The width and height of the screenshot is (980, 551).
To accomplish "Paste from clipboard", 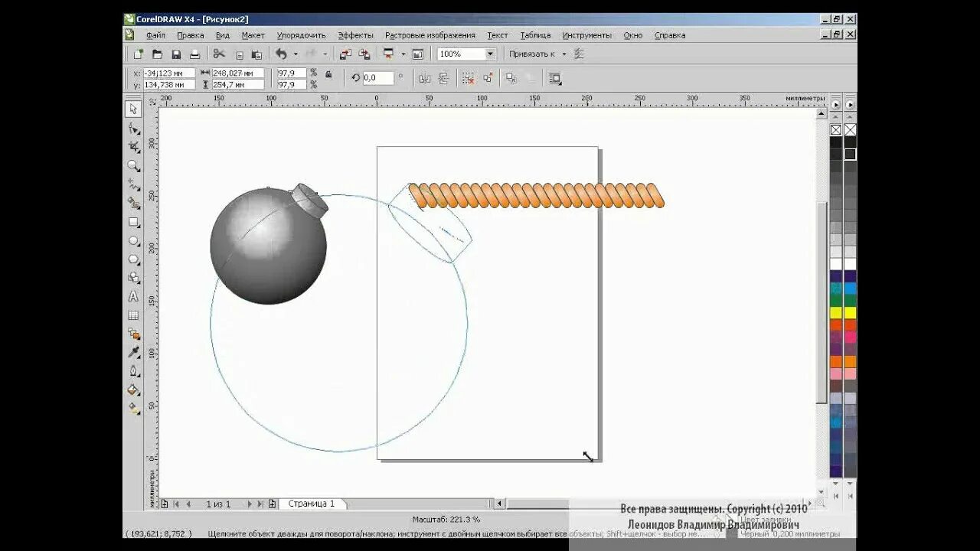I will click(256, 54).
